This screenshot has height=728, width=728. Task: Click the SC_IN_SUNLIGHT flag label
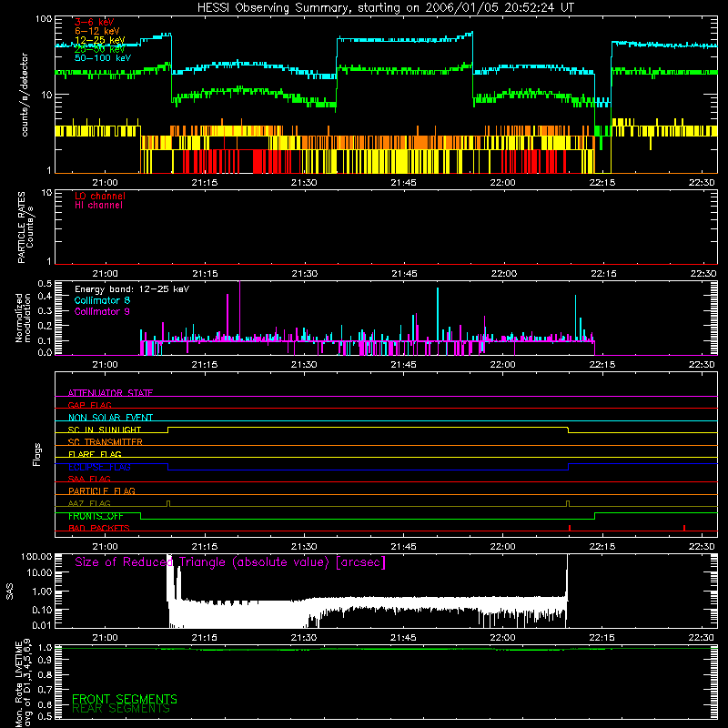[105, 430]
